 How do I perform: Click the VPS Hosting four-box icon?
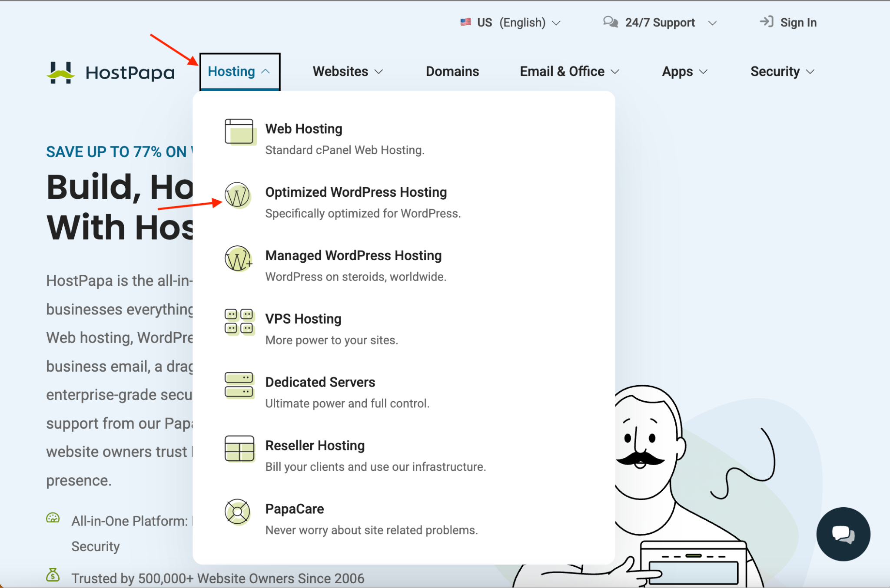(239, 322)
